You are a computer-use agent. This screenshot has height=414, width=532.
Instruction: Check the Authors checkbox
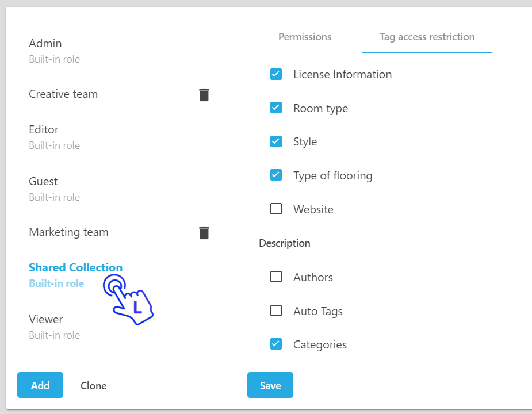(276, 277)
